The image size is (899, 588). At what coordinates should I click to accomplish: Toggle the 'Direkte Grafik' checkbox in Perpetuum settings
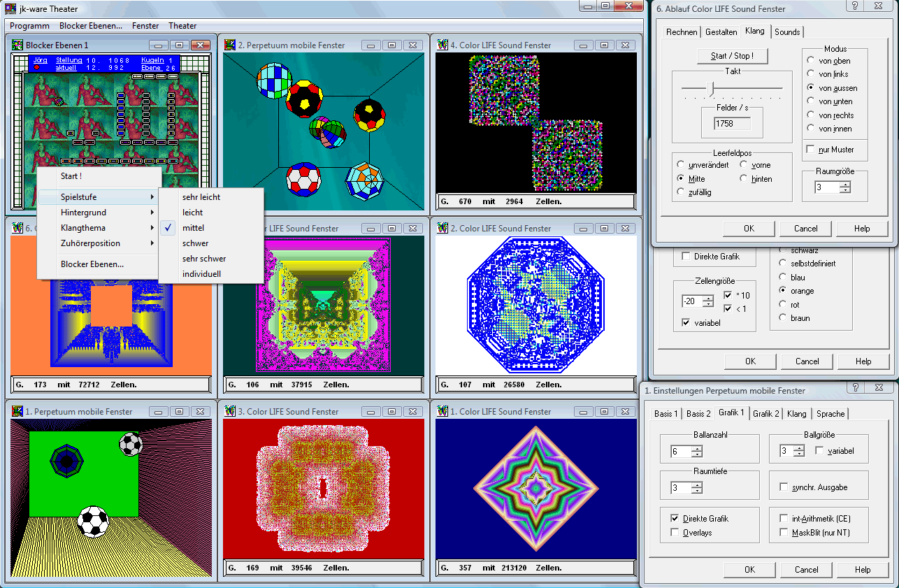coord(675,519)
